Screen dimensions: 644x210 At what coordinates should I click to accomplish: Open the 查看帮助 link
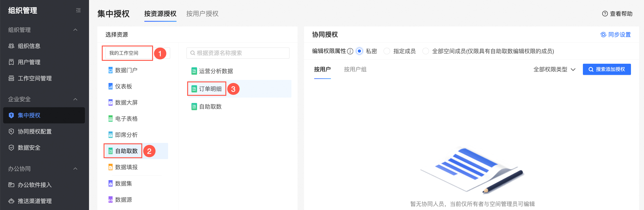(617, 14)
